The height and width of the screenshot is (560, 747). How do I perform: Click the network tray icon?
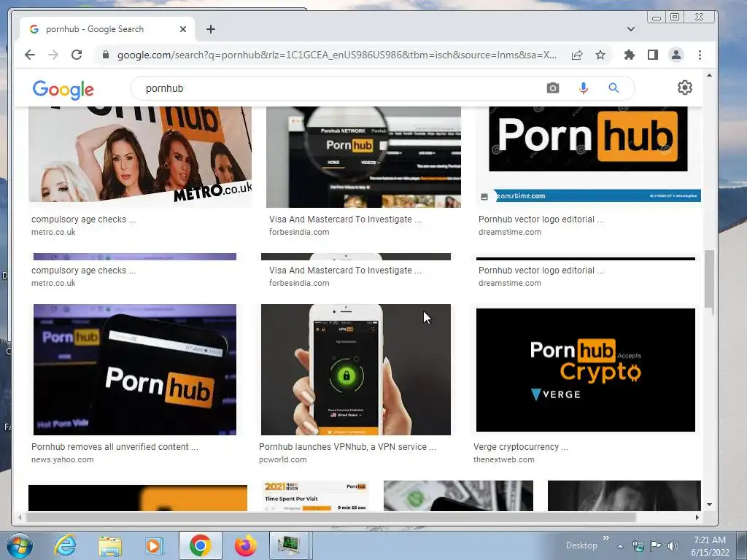pos(638,546)
